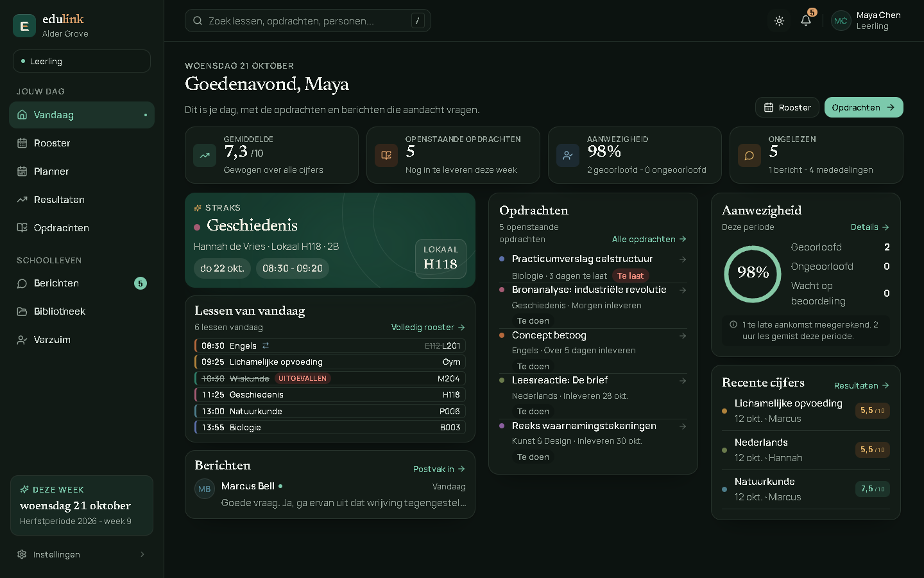Open the Resultaten link in Recente cijfers
This screenshot has height=578, width=924.
862,385
